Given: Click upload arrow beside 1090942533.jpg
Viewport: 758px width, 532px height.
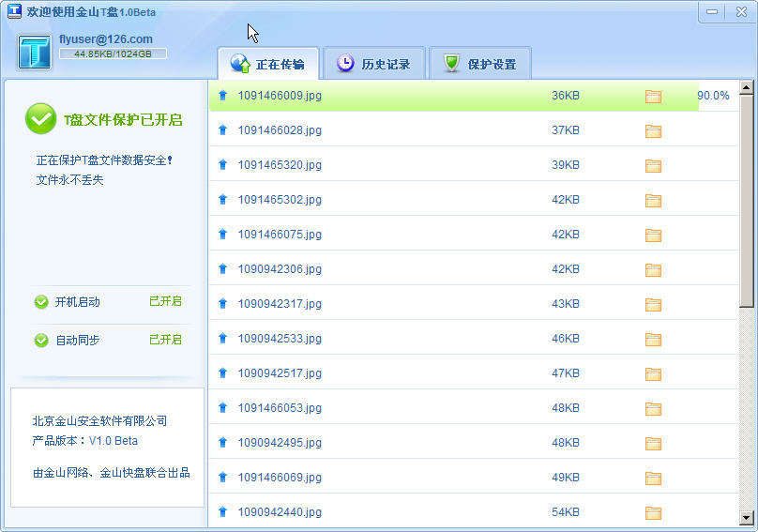Looking at the screenshot, I should (223, 339).
